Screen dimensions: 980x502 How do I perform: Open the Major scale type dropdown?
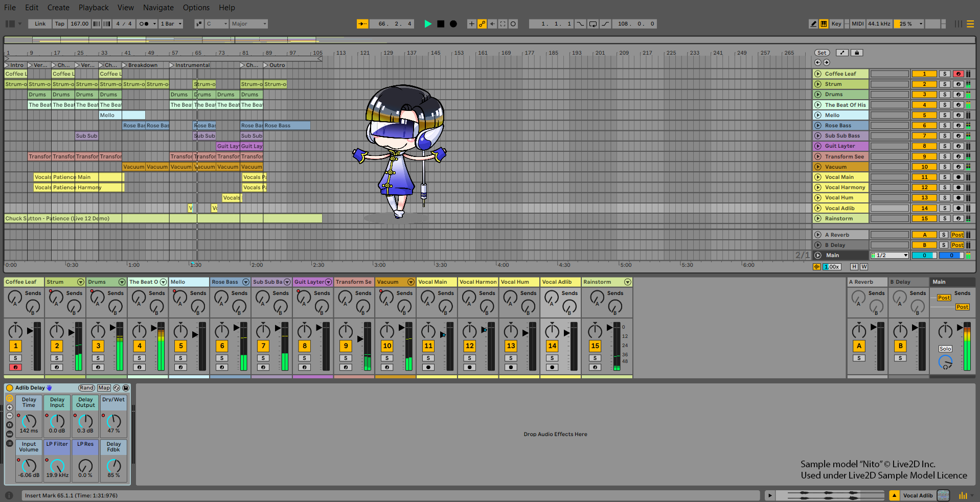248,24
